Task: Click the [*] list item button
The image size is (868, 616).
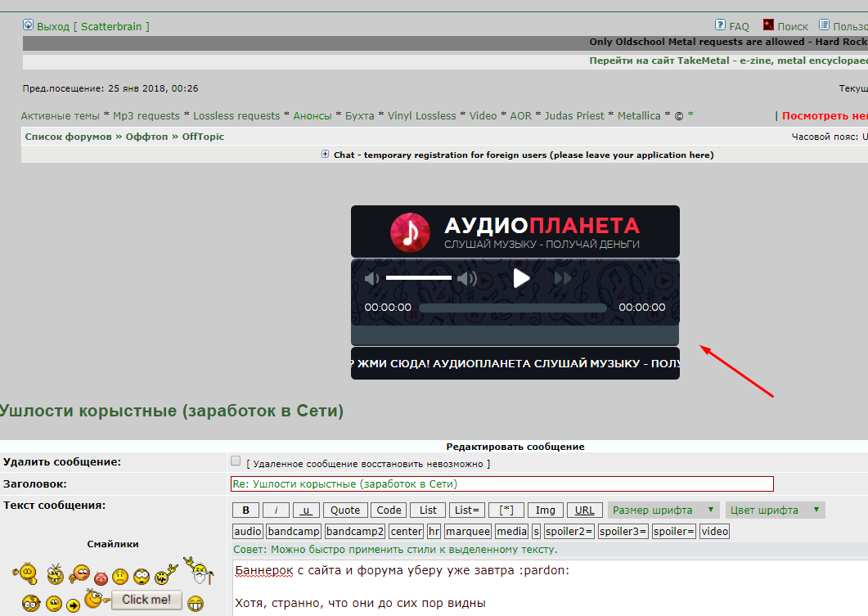Action: coord(506,510)
